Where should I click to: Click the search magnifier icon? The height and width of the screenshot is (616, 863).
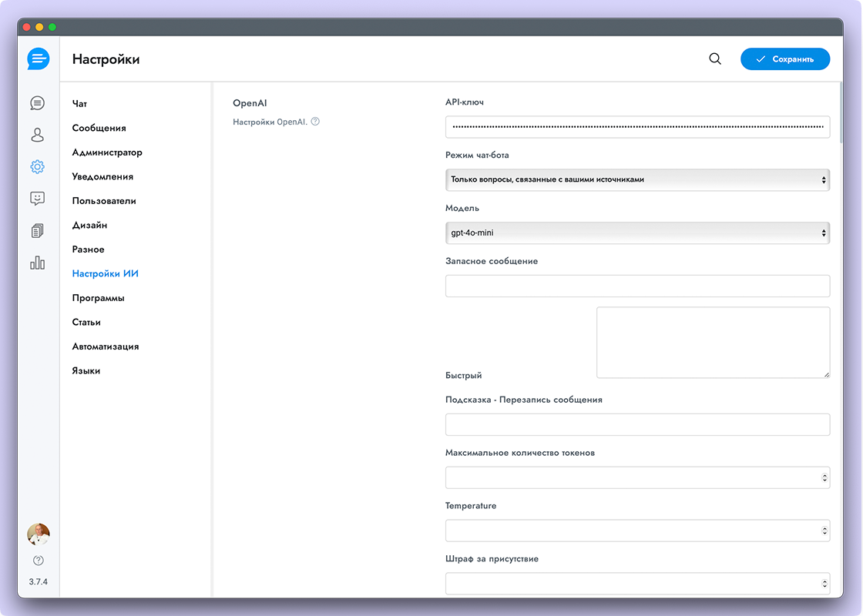coord(715,59)
